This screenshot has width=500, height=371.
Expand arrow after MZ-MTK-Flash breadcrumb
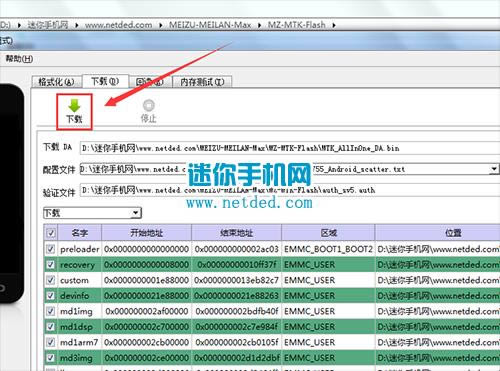click(334, 25)
